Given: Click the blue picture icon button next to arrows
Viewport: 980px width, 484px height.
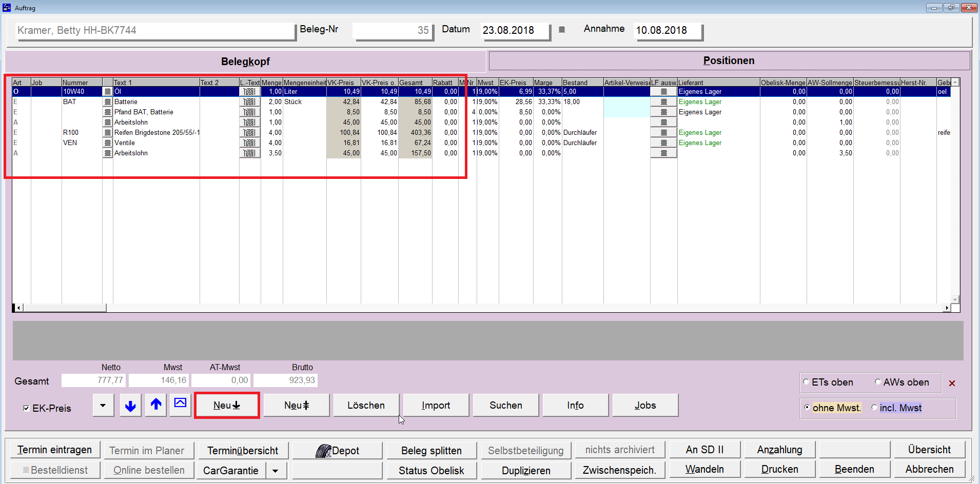Looking at the screenshot, I should [x=180, y=406].
